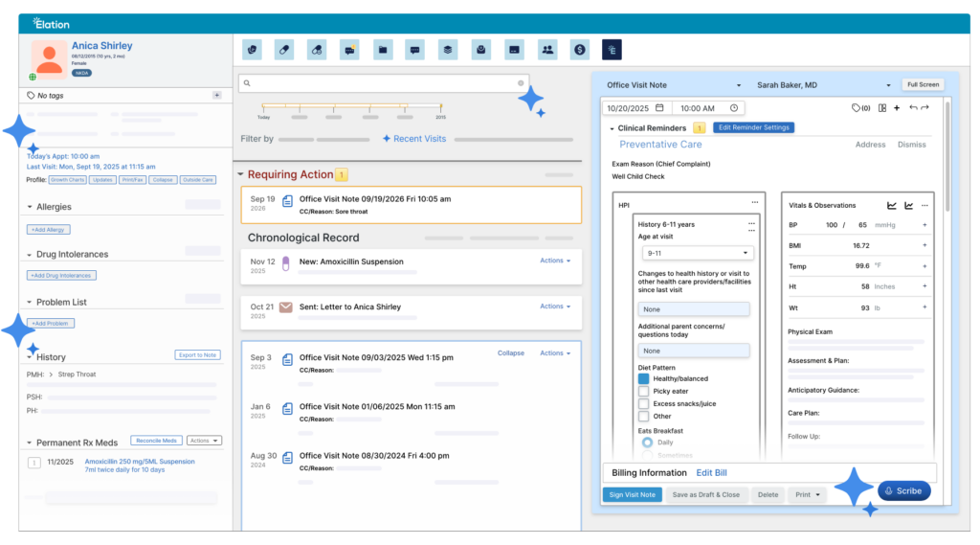Click the card-shaped toolbar icon
The image size is (980, 545).
click(x=514, y=50)
